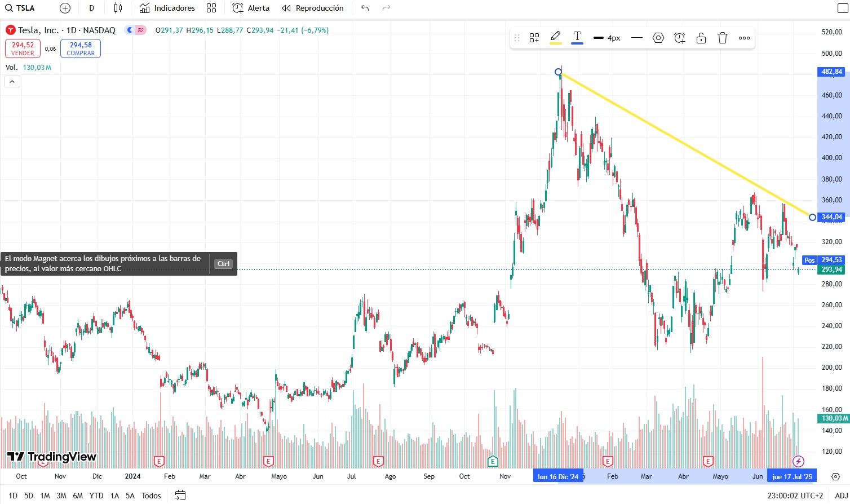Undo the last action
Screen dimensions: 850x504
pos(365,8)
